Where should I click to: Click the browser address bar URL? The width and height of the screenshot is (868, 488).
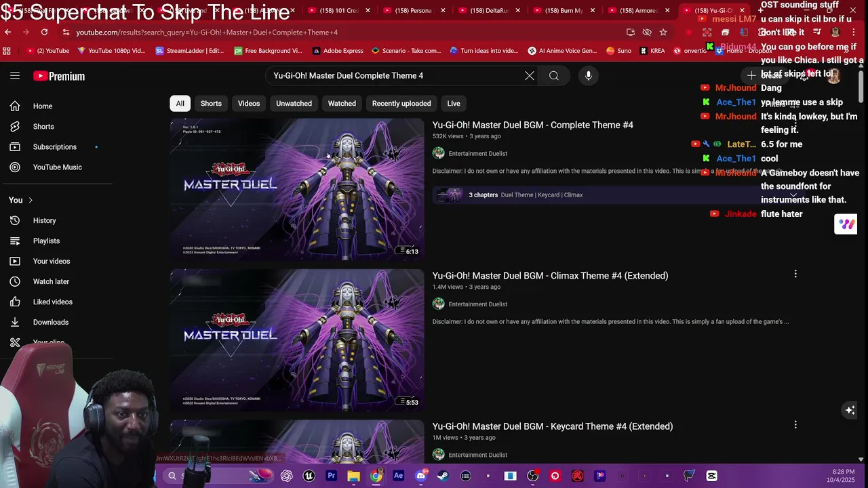(x=207, y=32)
